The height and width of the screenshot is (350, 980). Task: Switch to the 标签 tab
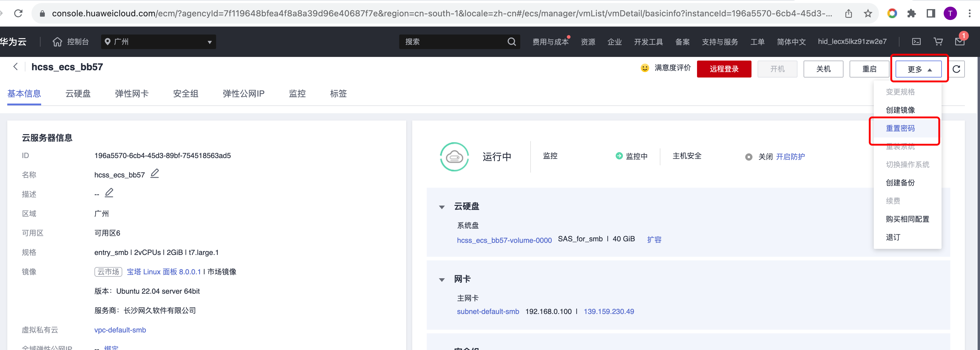click(338, 94)
